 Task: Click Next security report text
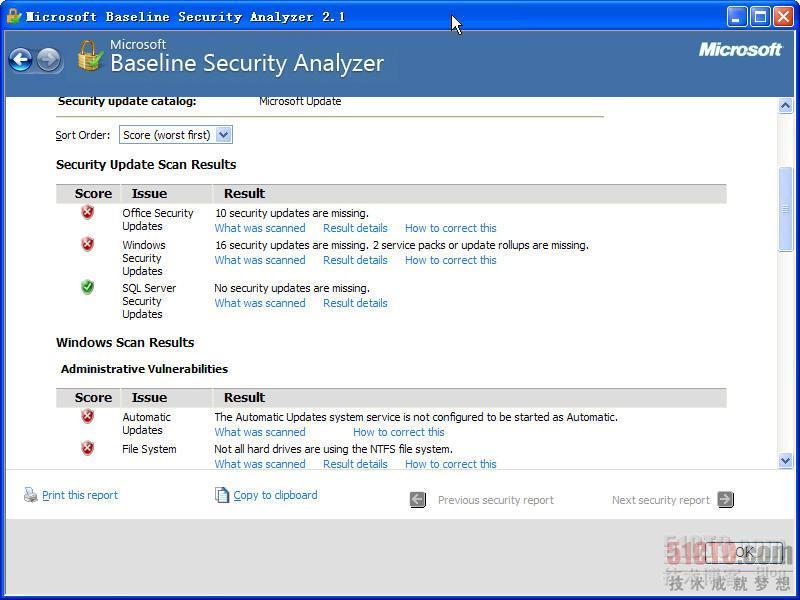coord(661,500)
